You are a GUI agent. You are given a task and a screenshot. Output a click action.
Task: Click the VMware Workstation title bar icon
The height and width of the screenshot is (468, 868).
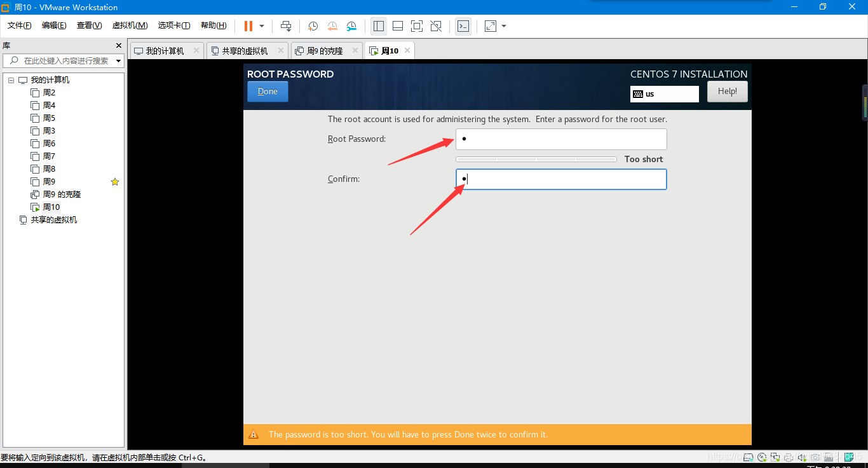5,8
